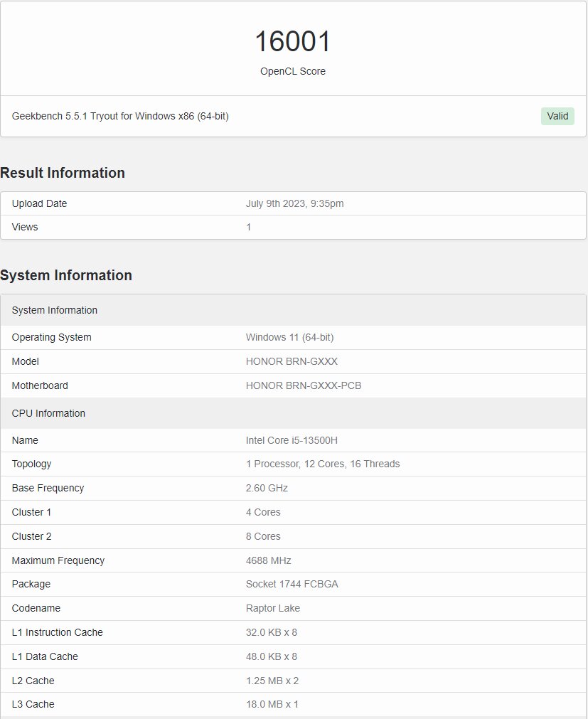
Task: Click the 2.60 GHz base frequency value
Action: pos(267,488)
